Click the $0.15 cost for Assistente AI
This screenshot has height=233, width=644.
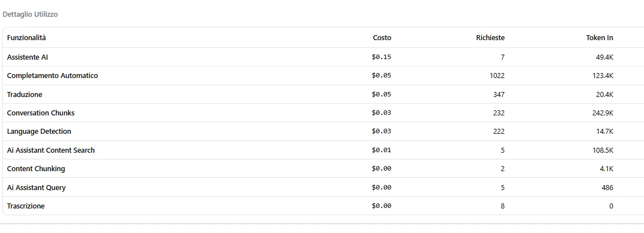tap(382, 57)
